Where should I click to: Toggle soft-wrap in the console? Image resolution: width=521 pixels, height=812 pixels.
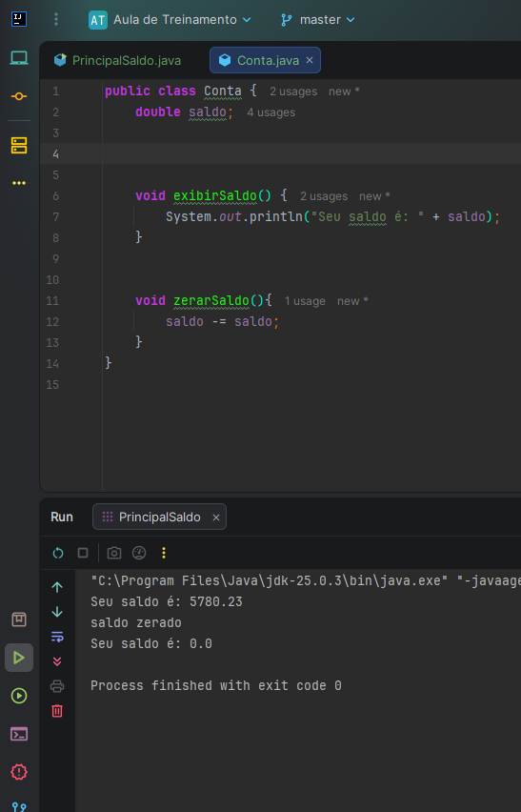pos(57,637)
